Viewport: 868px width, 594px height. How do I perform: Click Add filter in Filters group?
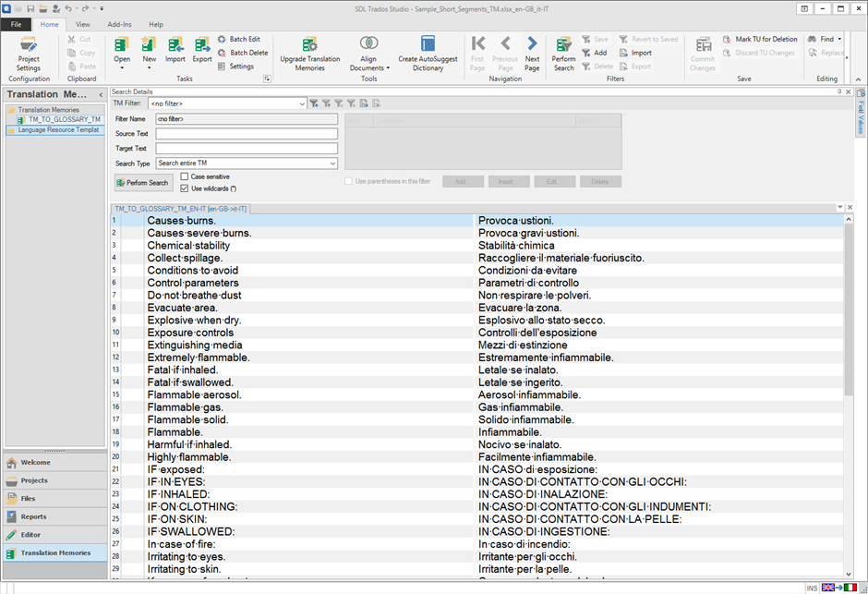(x=595, y=53)
